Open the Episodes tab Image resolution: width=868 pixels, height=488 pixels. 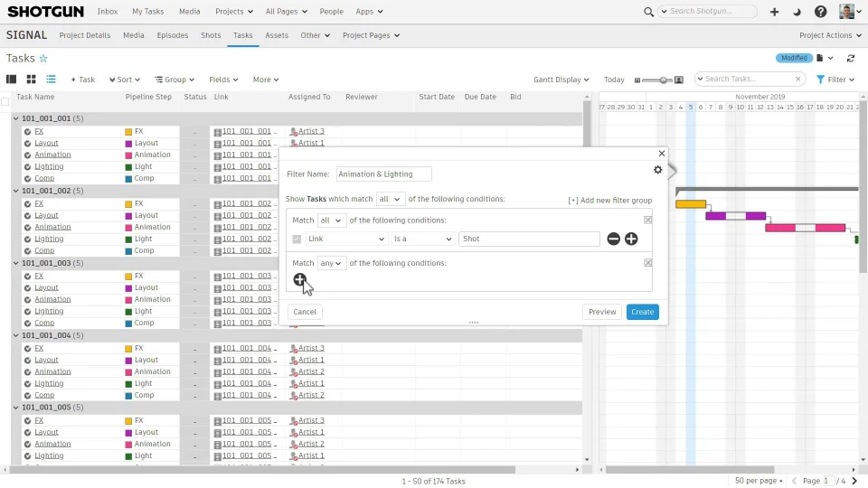pyautogui.click(x=172, y=35)
